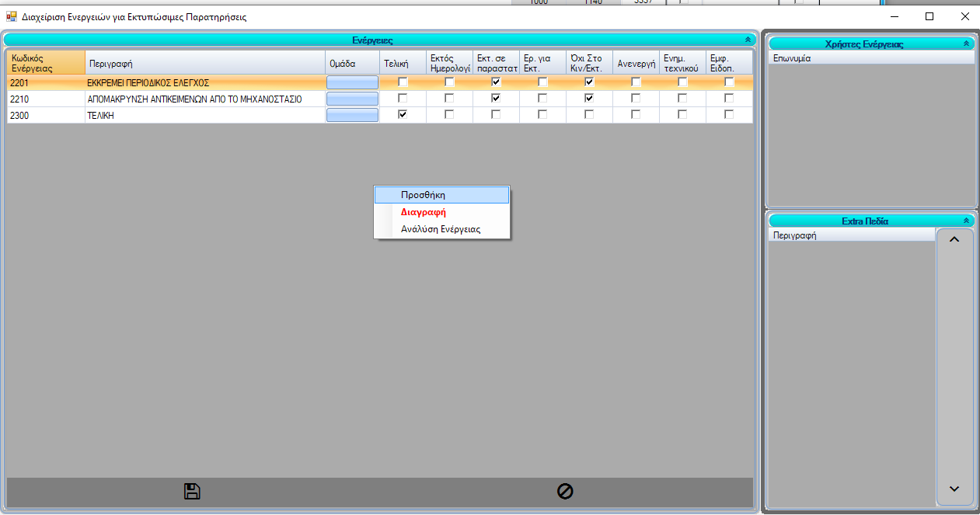
Task: Click Ομάδα button for row 2300
Action: click(x=352, y=115)
